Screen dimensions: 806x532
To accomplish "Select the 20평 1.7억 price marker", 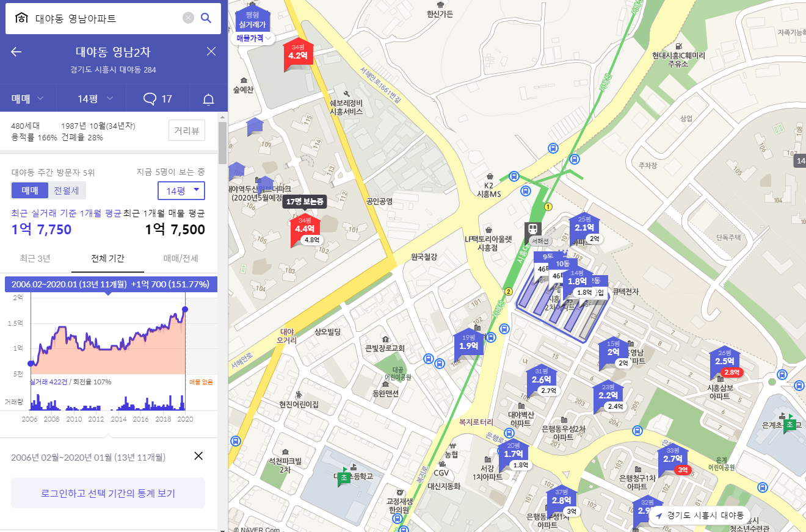I will point(514,453).
